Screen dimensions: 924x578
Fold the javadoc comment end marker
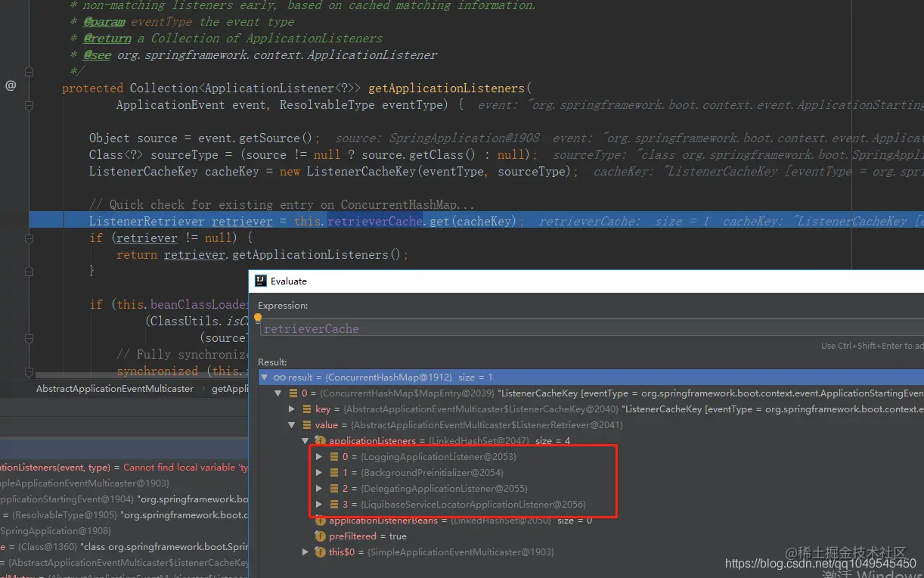point(29,72)
